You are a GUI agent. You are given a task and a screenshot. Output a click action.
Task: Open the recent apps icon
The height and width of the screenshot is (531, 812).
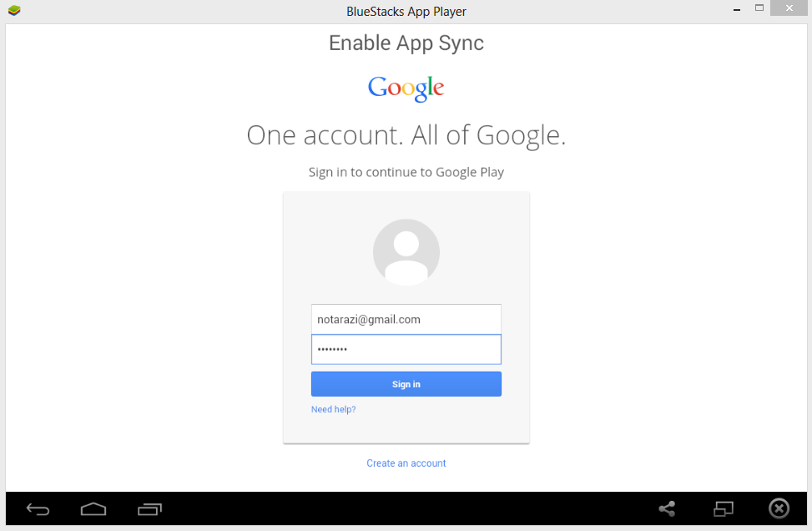pyautogui.click(x=149, y=510)
